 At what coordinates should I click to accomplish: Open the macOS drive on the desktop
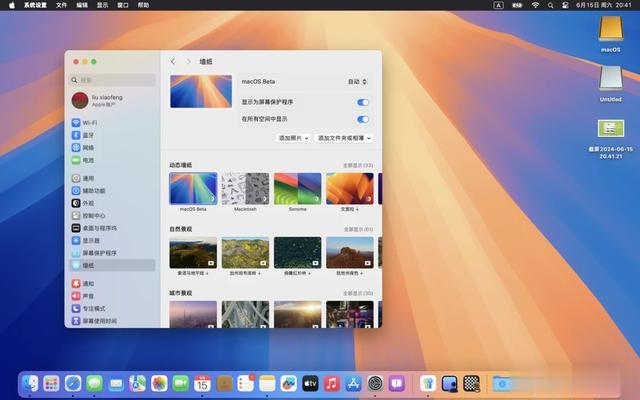(611, 34)
